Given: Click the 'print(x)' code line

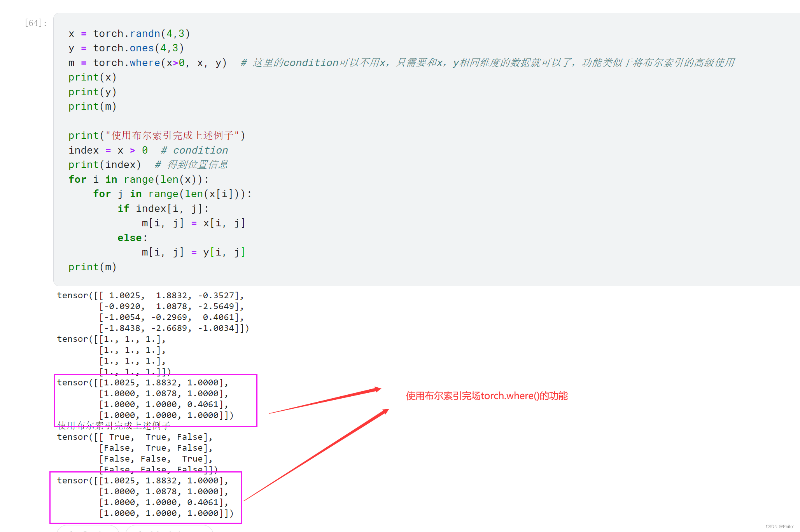Looking at the screenshot, I should [x=93, y=77].
